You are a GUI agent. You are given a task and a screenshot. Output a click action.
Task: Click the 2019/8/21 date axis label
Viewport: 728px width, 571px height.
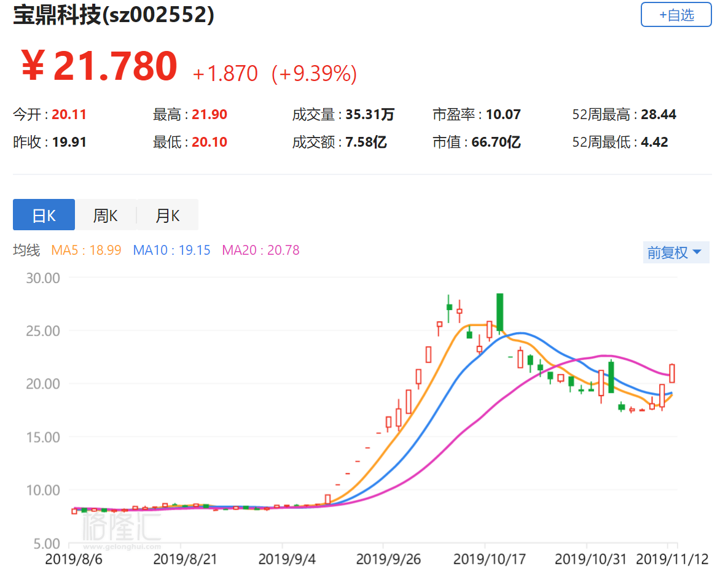tap(185, 559)
